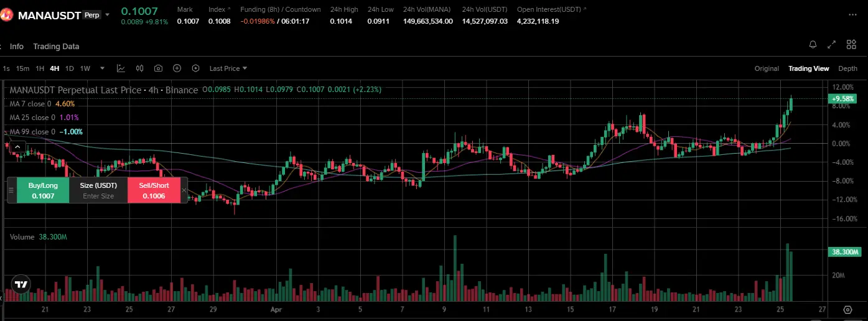Click the 38.300M volume axis label
The height and width of the screenshot is (321, 868).
(844, 252)
